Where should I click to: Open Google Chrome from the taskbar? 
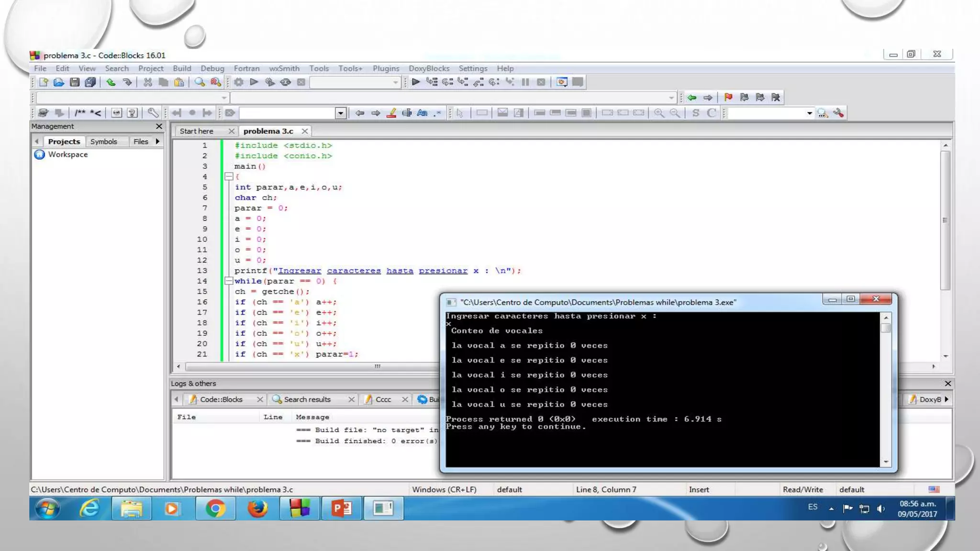tap(215, 508)
